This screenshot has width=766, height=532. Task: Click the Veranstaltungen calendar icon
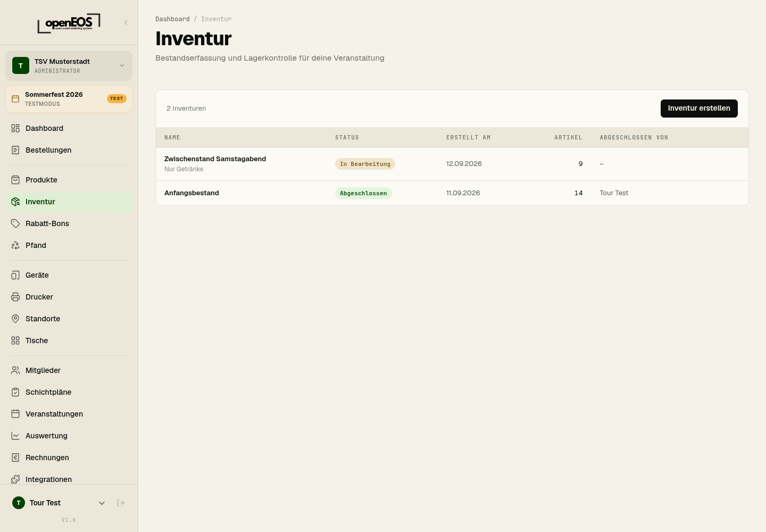pos(15,414)
